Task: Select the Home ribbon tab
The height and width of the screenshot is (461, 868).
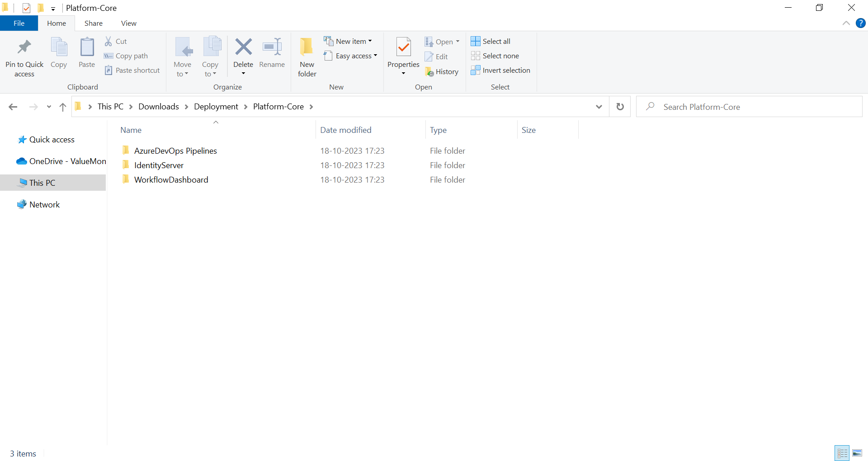Action: coord(57,23)
